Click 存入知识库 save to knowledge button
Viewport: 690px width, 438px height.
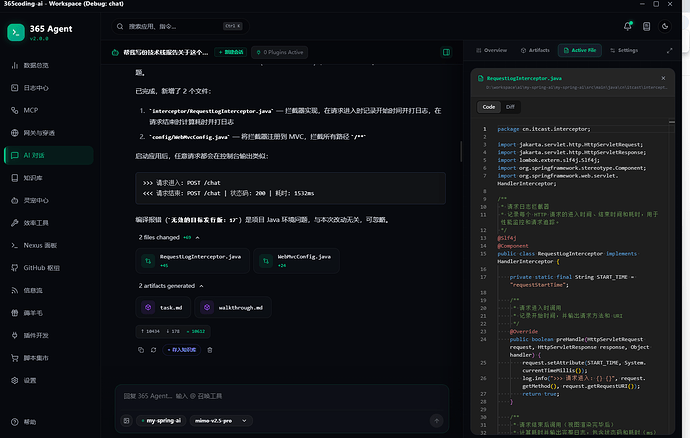(x=182, y=350)
